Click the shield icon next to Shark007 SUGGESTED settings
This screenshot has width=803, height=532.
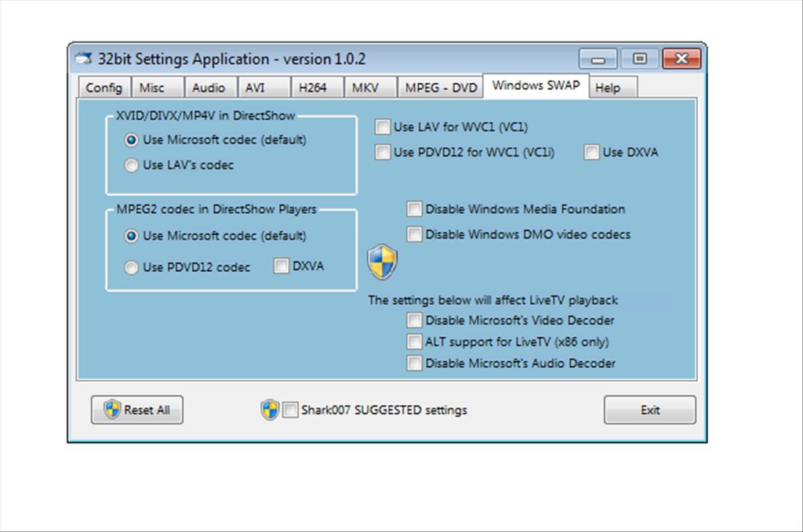pyautogui.click(x=270, y=410)
